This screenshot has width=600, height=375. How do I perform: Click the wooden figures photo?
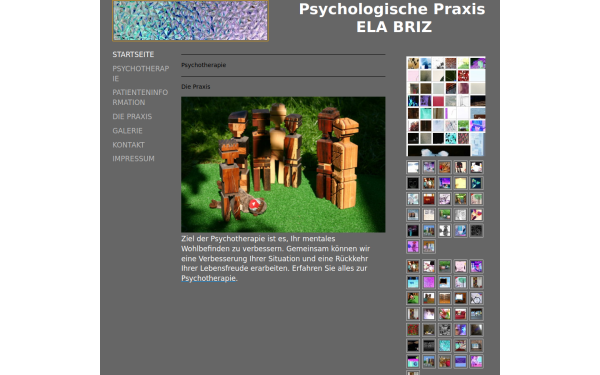[x=283, y=165]
